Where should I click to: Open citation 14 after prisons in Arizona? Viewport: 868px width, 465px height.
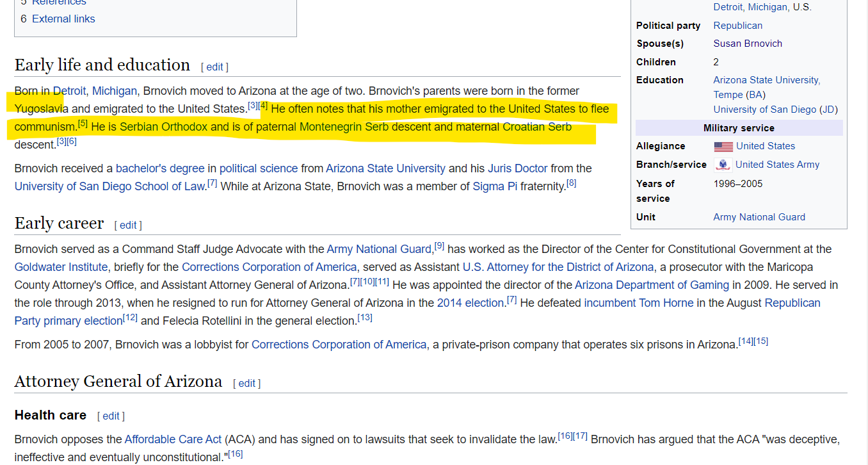tap(746, 341)
